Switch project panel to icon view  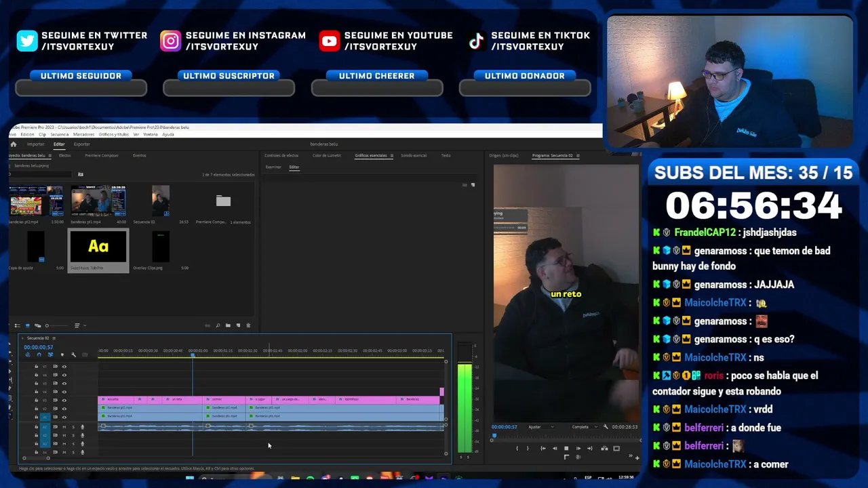[27, 326]
